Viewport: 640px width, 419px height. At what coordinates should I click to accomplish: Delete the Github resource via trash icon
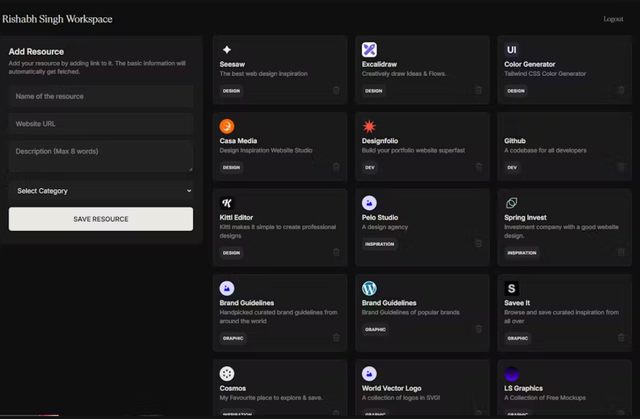coord(621,167)
